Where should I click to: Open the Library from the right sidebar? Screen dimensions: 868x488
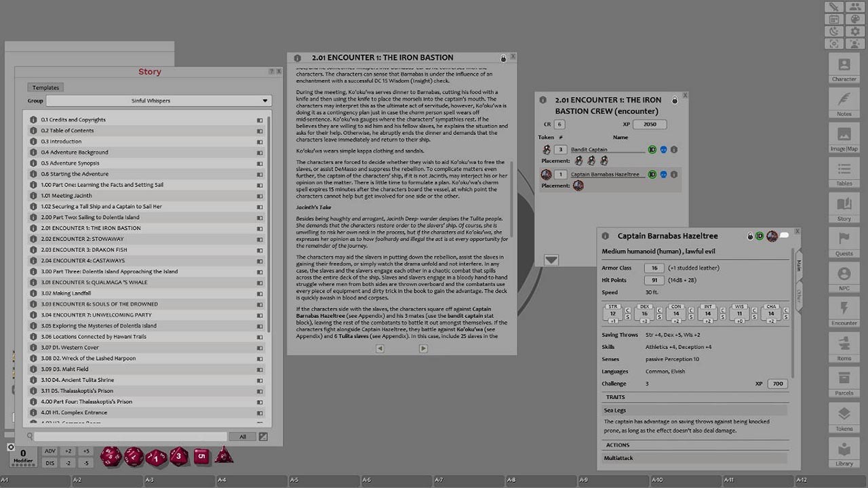(x=843, y=454)
